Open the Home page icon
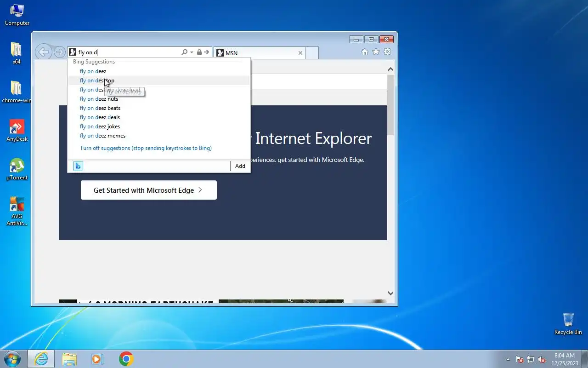This screenshot has height=368, width=588. coord(364,52)
